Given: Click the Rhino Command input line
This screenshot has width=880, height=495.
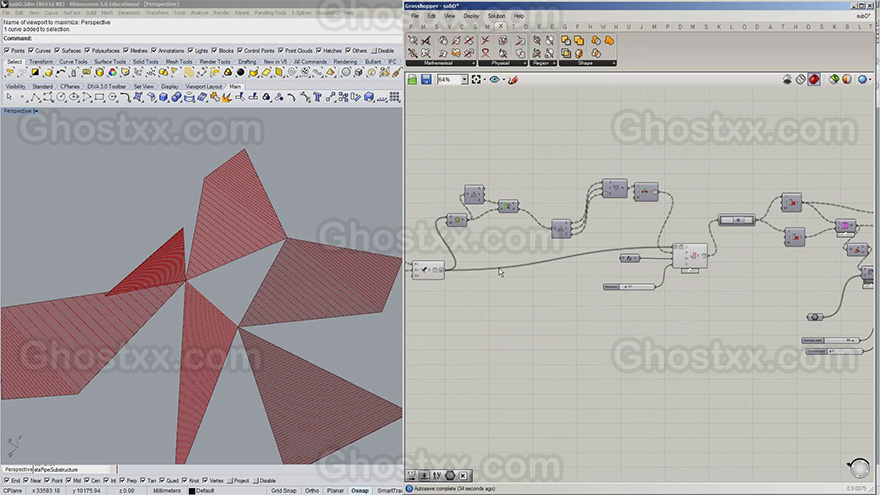Looking at the screenshot, I should coord(202,39).
